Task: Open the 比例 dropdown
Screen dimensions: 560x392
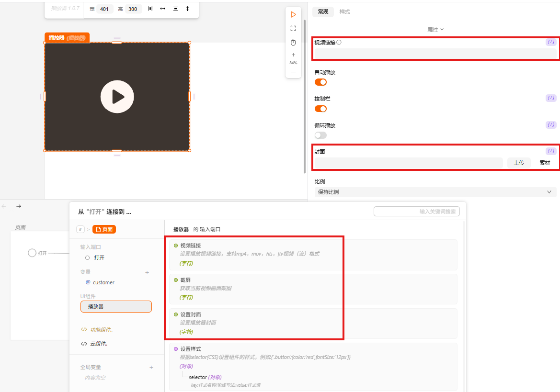Action: click(x=435, y=192)
